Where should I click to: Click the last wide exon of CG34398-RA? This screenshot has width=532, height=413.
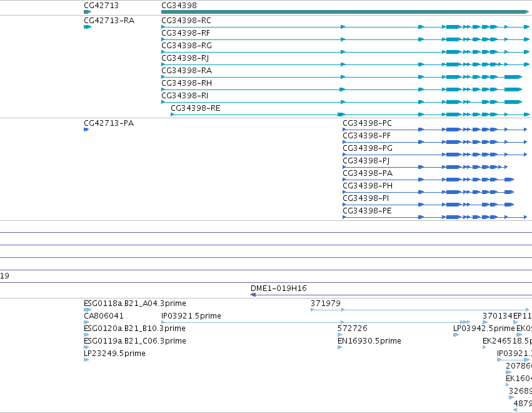pos(513,77)
